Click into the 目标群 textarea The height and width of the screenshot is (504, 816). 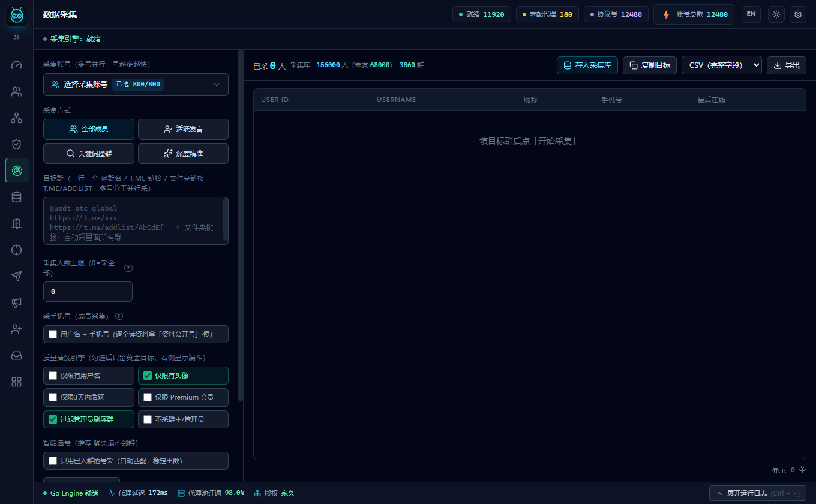coord(136,221)
